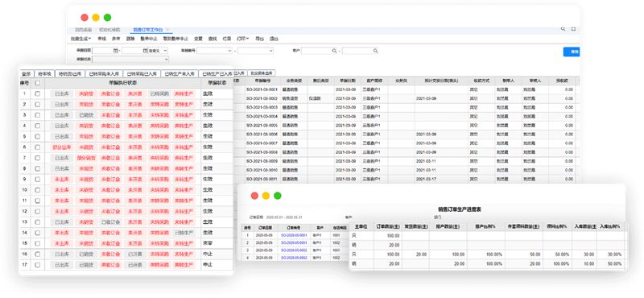Select the 已转采购未入库 filter tab
Screen dimensions: 644x298
104,74
